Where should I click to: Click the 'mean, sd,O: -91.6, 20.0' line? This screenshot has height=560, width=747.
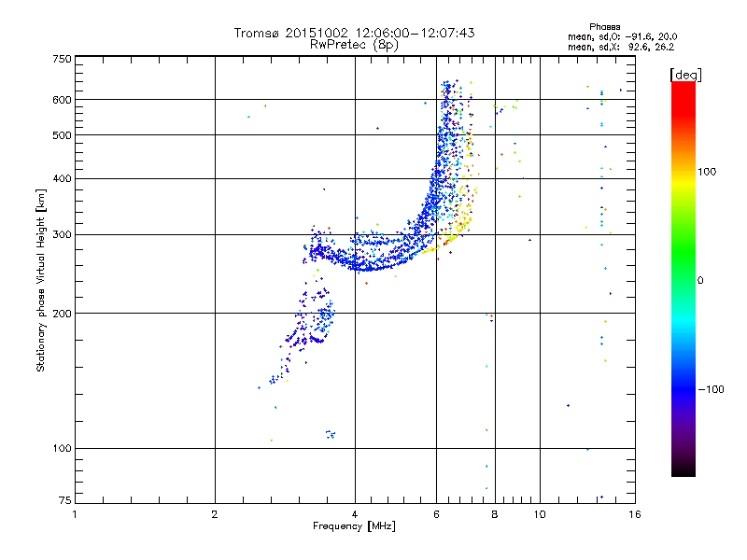pos(622,37)
